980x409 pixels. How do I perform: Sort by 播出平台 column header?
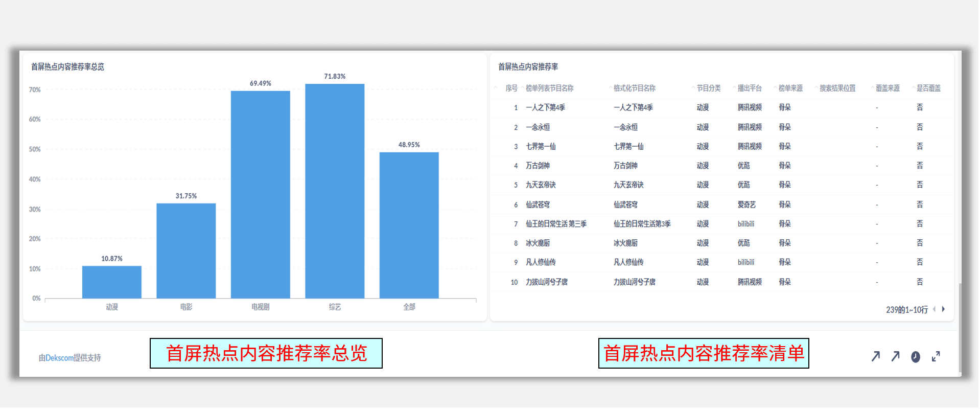pyautogui.click(x=749, y=88)
